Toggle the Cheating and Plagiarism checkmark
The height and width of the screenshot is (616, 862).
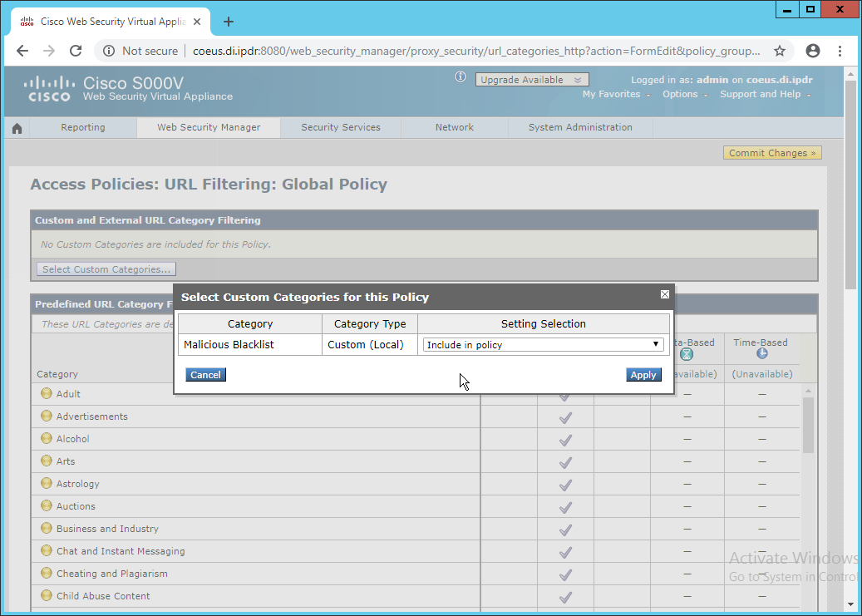[x=565, y=575]
